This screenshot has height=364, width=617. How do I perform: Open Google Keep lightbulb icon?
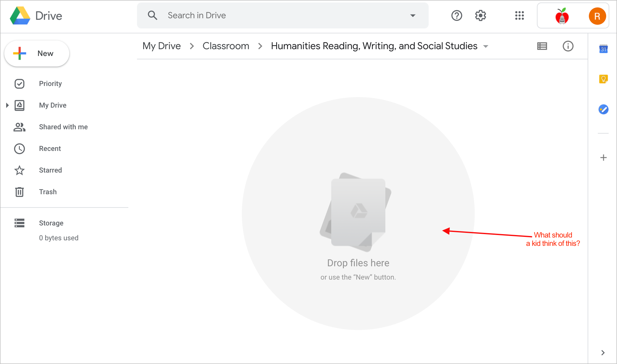click(x=603, y=79)
